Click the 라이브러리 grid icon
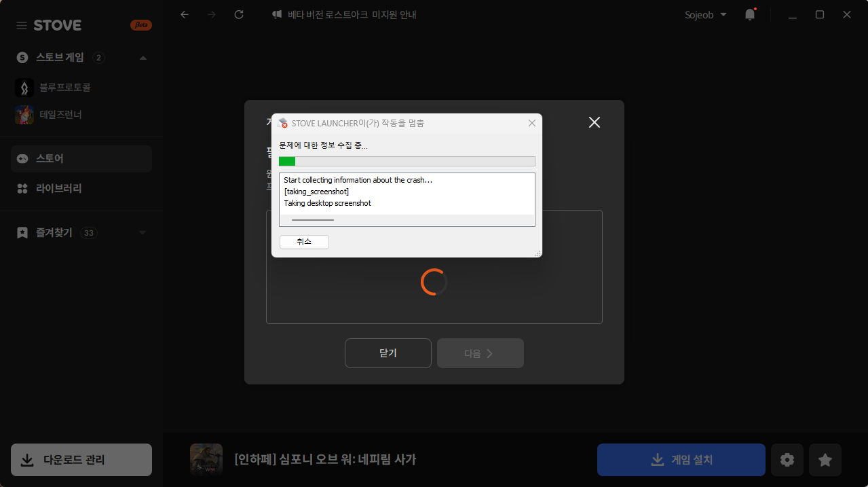The width and height of the screenshot is (868, 487). coord(22,188)
